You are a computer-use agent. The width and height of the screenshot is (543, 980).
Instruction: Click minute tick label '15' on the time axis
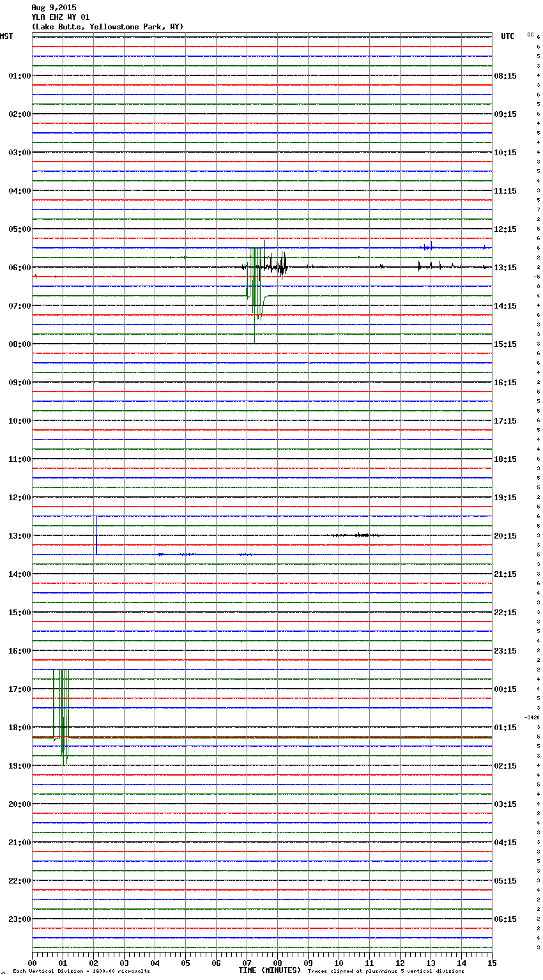493,963
